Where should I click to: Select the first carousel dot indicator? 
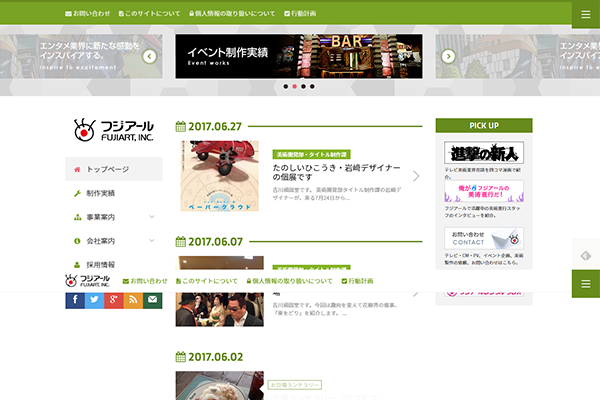click(284, 87)
